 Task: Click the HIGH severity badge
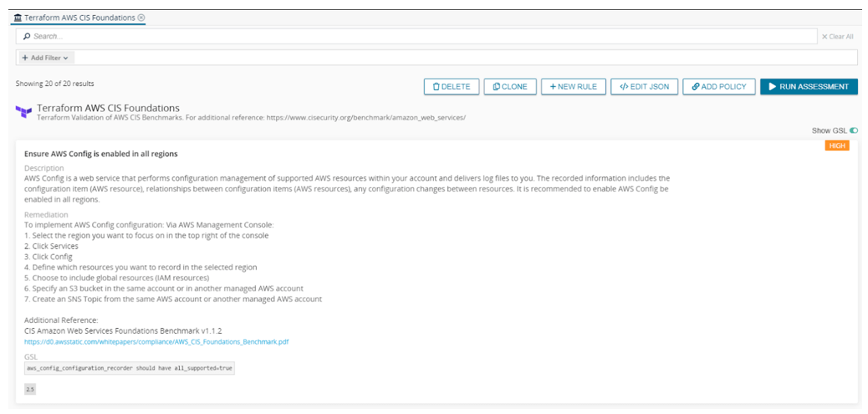pos(837,146)
